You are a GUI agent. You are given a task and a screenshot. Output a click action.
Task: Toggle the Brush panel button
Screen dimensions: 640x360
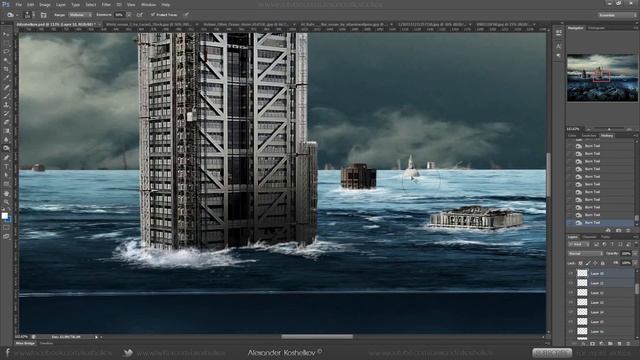click(x=44, y=15)
